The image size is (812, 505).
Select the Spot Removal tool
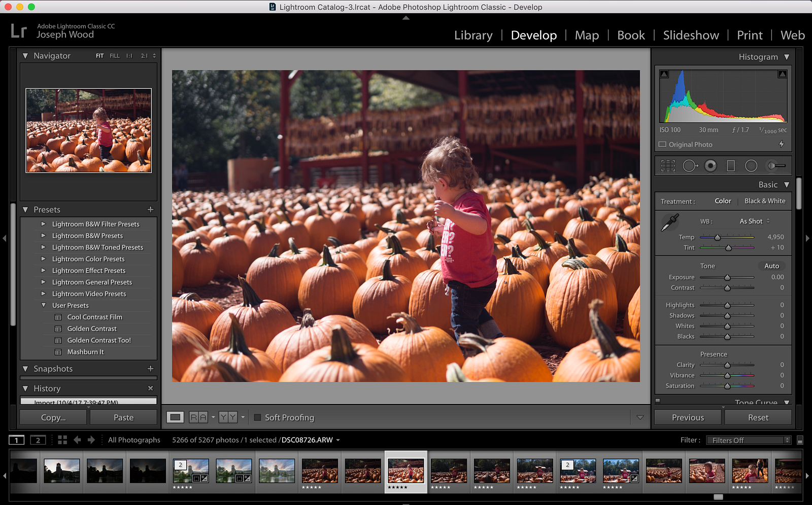tap(690, 166)
